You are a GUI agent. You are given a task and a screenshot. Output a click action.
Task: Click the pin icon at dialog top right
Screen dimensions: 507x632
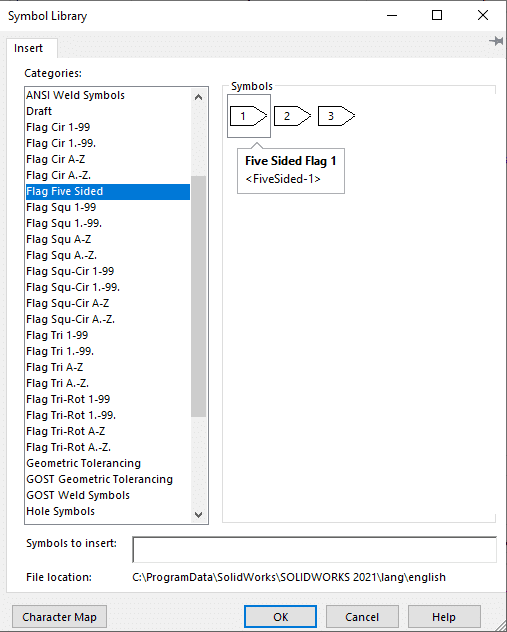[496, 41]
